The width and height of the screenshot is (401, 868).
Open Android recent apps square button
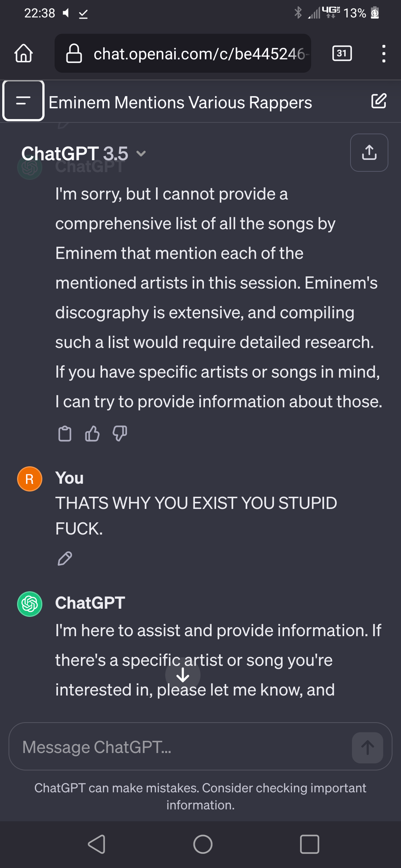tap(309, 844)
